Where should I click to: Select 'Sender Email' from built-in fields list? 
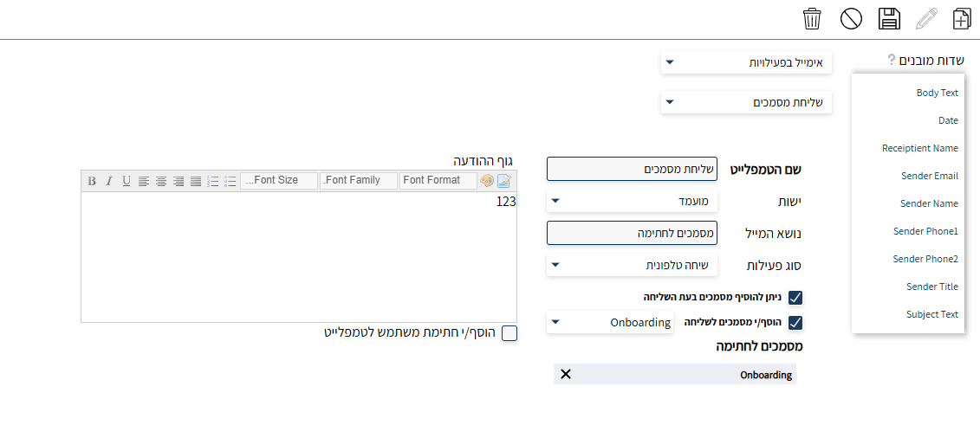[x=929, y=176]
